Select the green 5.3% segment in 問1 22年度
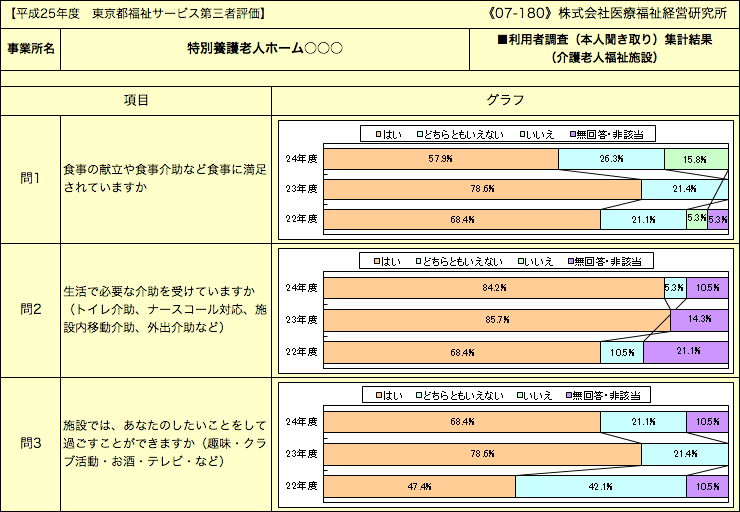740x512 pixels. coord(697,219)
